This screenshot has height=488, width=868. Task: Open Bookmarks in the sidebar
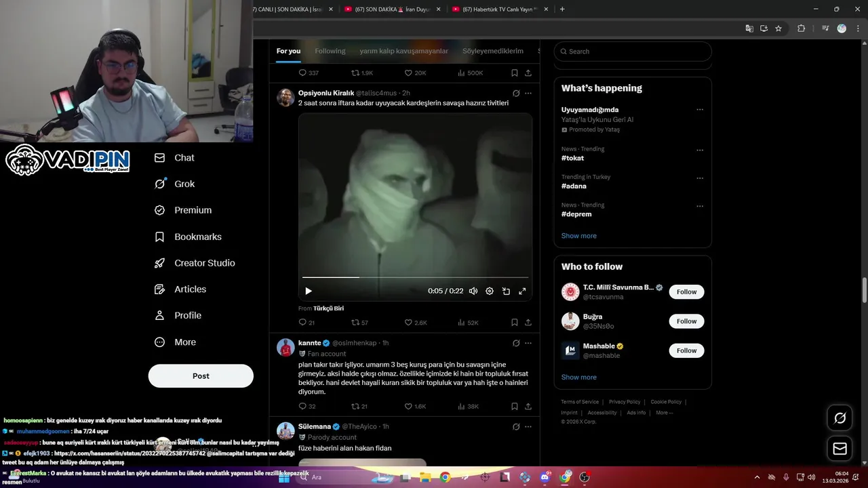pyautogui.click(x=187, y=237)
